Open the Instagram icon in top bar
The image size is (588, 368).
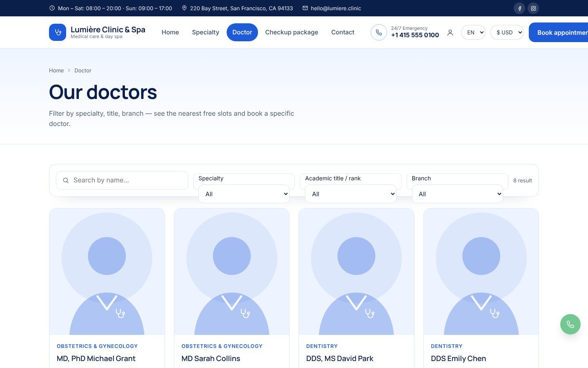point(533,8)
